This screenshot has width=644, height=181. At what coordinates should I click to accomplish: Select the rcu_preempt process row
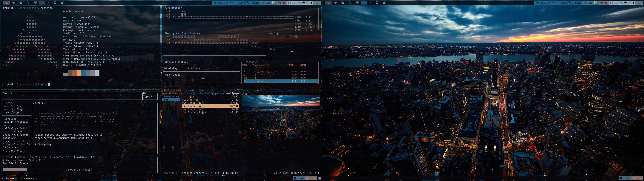pos(281,81)
